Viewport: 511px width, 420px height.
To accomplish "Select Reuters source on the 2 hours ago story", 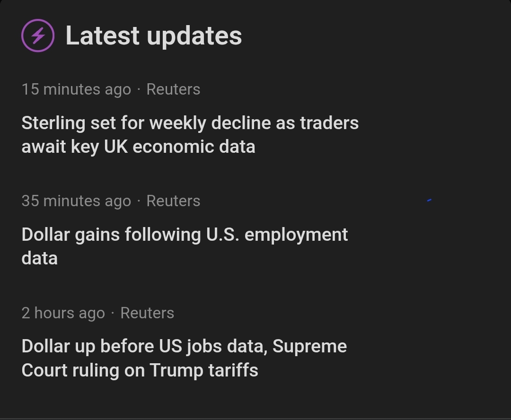I will [147, 313].
